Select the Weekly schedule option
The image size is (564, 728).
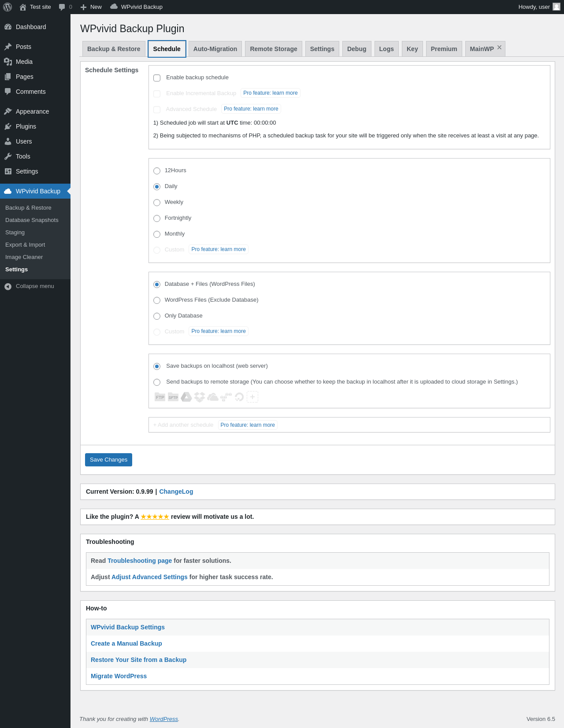[157, 203]
